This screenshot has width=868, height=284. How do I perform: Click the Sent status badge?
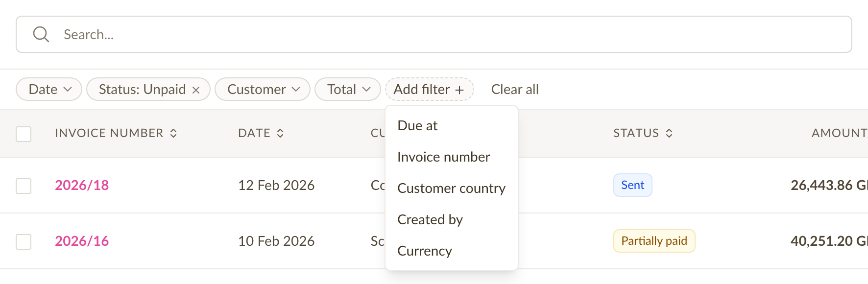tap(632, 185)
